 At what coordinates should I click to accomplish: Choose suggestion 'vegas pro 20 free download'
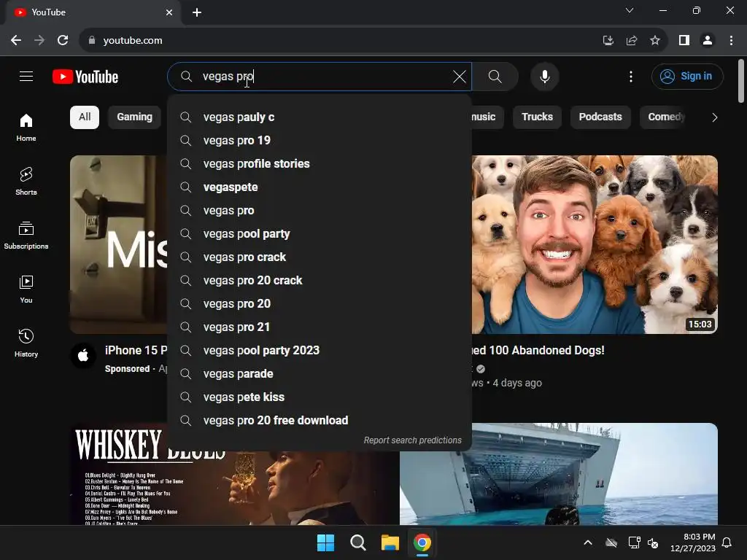[320, 421]
